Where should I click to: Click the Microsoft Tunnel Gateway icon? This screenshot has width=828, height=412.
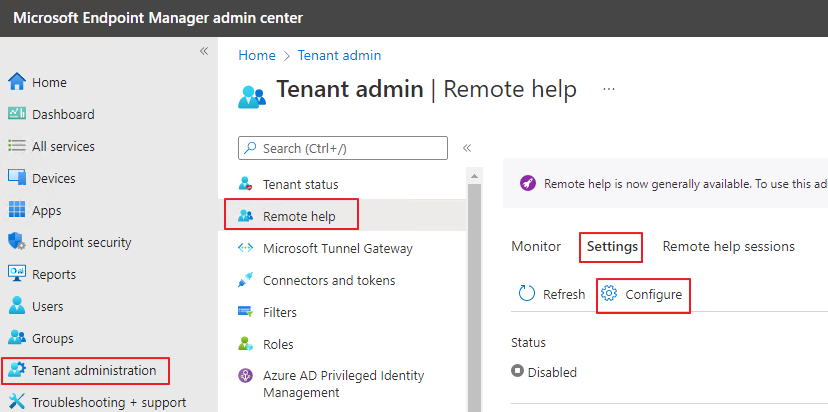coord(246,248)
